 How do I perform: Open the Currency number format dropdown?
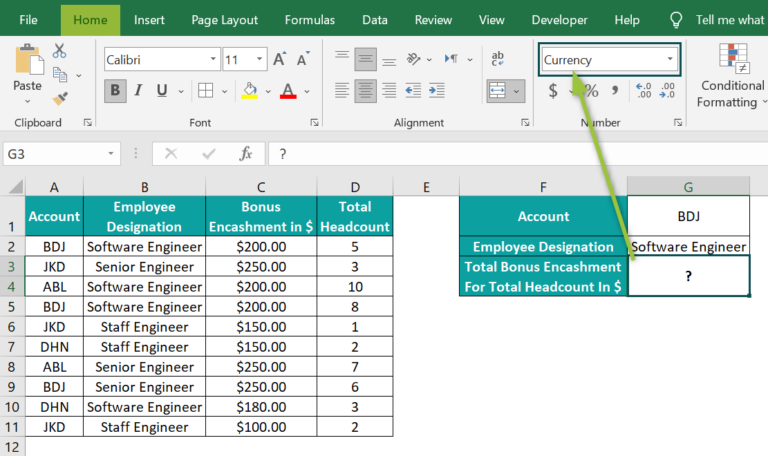670,60
